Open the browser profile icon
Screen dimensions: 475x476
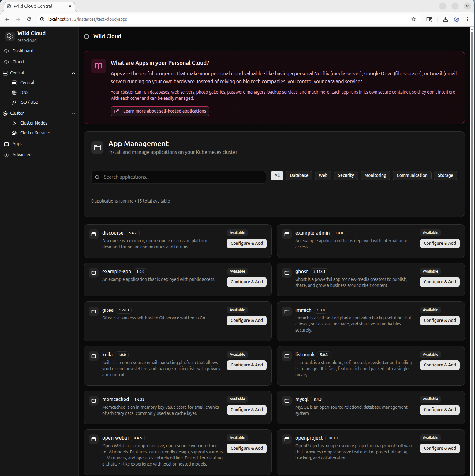(x=457, y=19)
